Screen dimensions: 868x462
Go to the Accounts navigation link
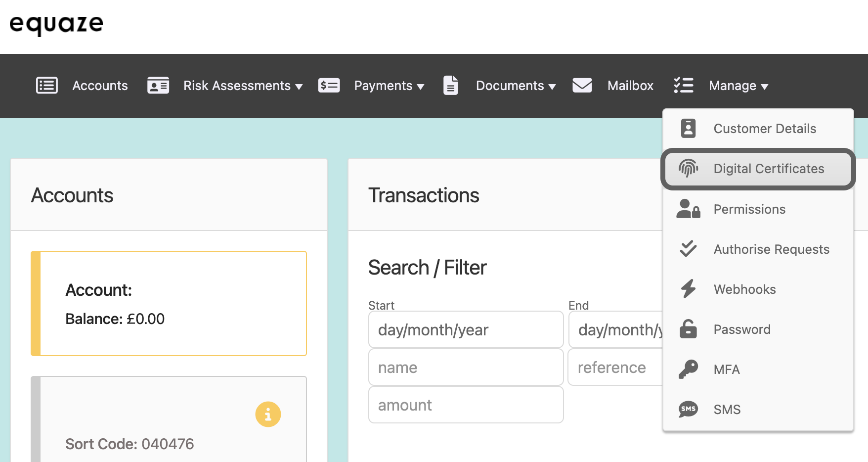(100, 86)
